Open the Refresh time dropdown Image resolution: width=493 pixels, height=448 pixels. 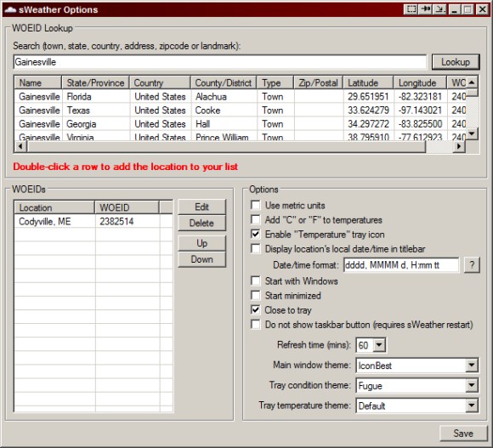379,345
